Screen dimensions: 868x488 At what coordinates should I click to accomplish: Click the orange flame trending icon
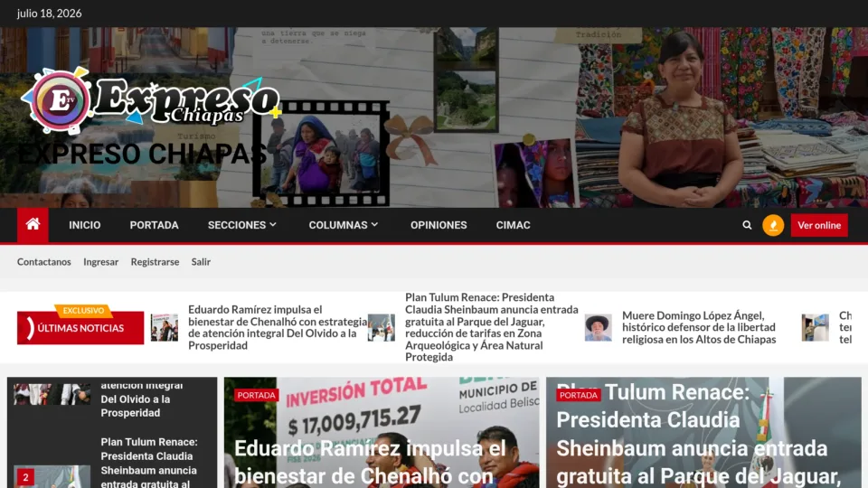(x=773, y=225)
